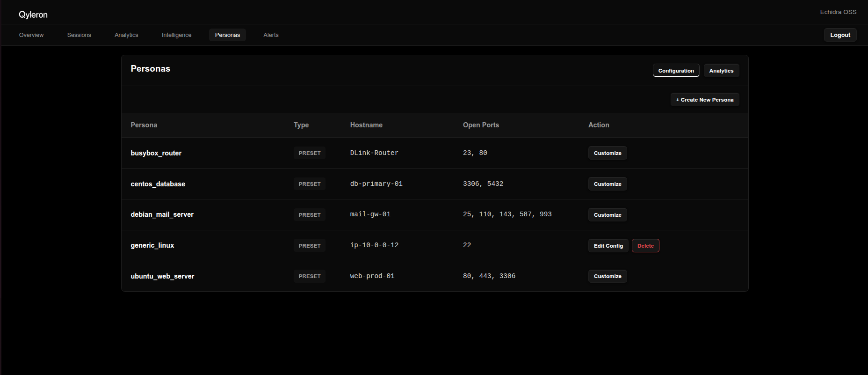This screenshot has height=375, width=868.
Task: Click the PRESET badge for centos_database
Action: (x=310, y=184)
